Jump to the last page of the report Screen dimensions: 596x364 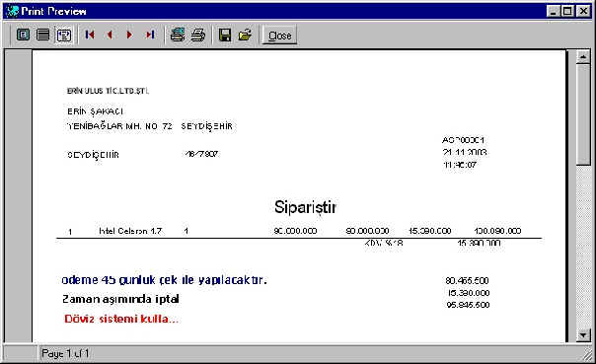point(150,35)
